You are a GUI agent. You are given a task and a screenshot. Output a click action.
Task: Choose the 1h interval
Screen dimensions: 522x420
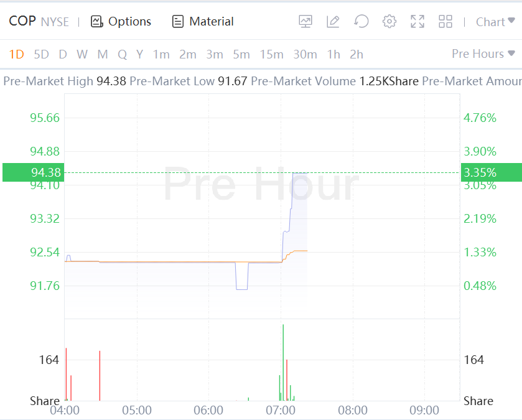(x=333, y=55)
